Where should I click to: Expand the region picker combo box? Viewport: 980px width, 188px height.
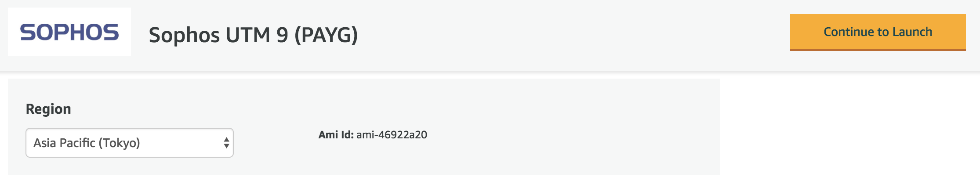point(129,143)
